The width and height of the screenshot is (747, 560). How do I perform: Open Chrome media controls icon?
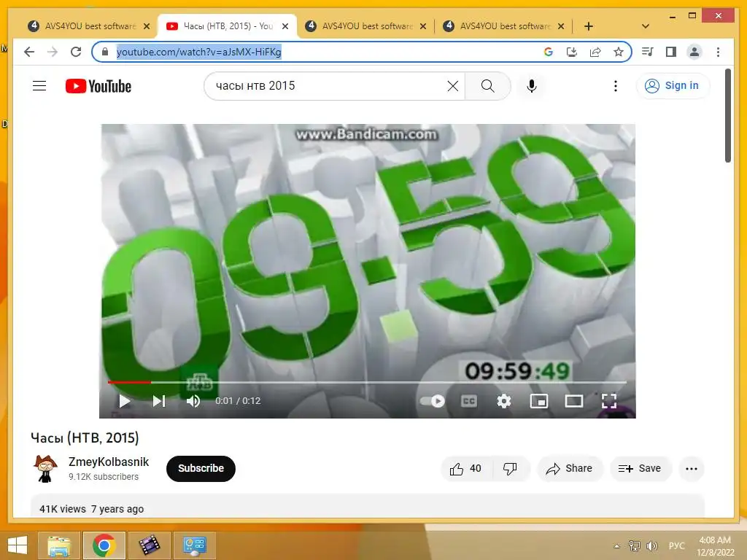click(x=648, y=52)
